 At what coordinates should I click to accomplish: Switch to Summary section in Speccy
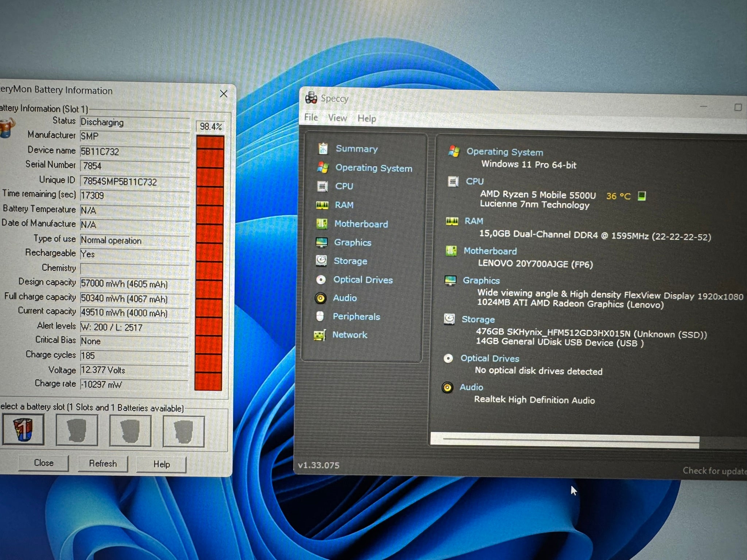(357, 149)
